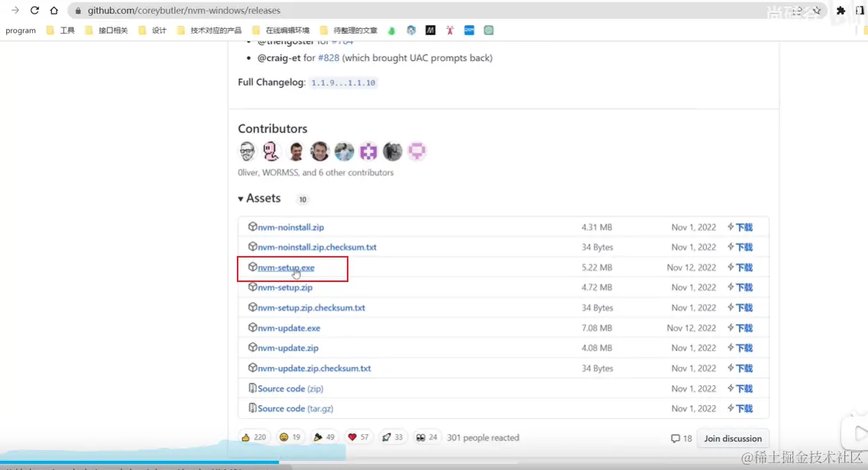Click the pink cartoon contributor avatar
The image size is (868, 470).
271,151
